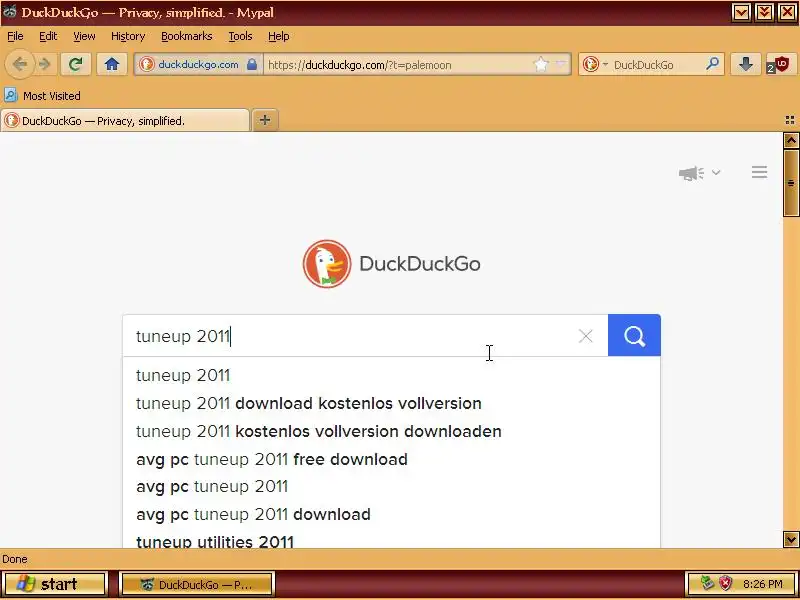800x600 pixels.
Task: Click the padlock security icon
Action: tap(252, 65)
